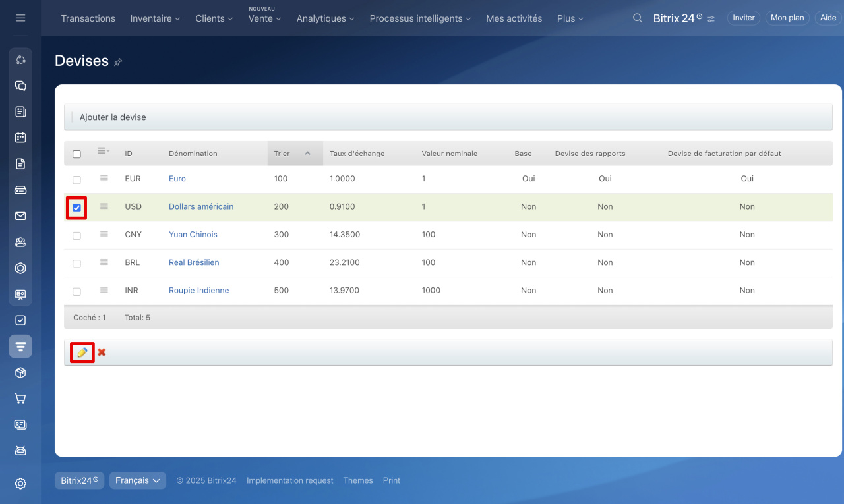The image size is (844, 504).
Task: Open the Transactions menu item
Action: coord(88,18)
